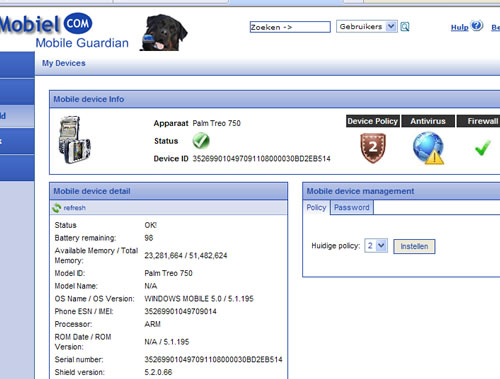The image size is (500, 379).
Task: Click the Palm Treo device image
Action: click(x=74, y=140)
